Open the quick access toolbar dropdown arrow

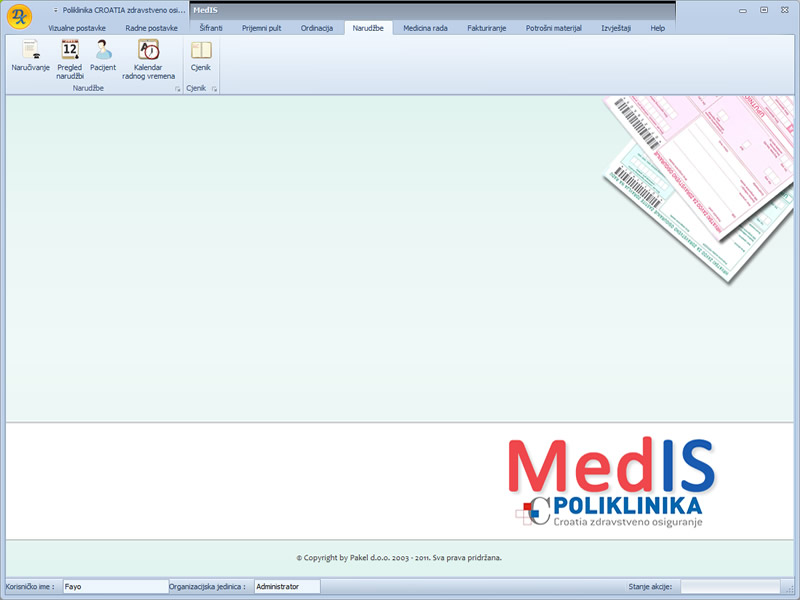tap(55, 10)
